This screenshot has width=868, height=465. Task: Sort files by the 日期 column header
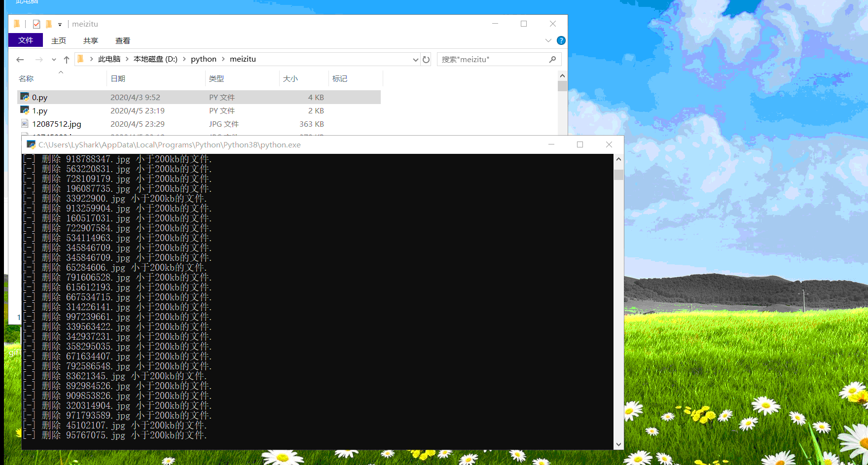click(118, 79)
